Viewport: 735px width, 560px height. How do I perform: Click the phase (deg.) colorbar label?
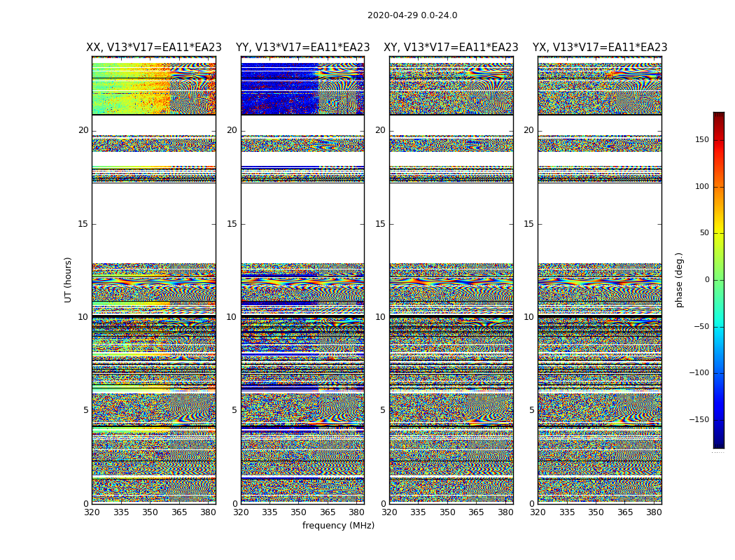click(x=679, y=279)
